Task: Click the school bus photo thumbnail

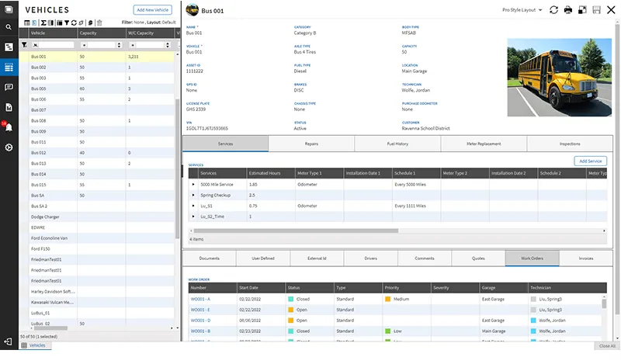Action: pos(559,78)
